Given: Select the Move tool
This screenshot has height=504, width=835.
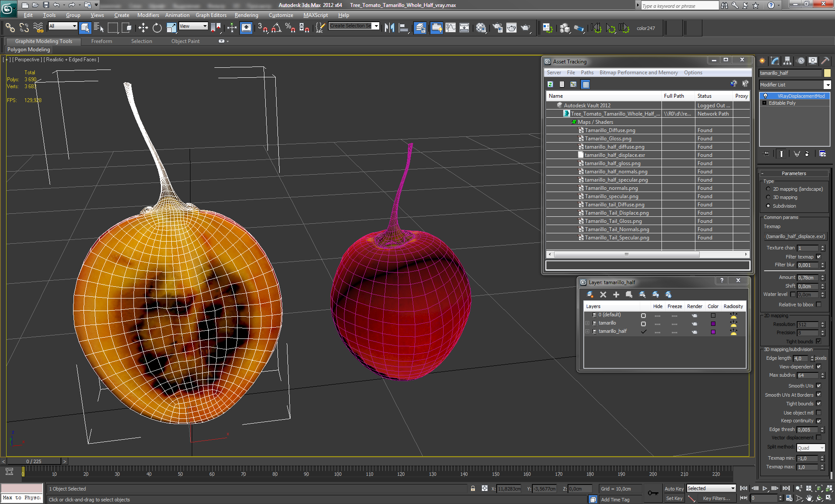Looking at the screenshot, I should click(143, 28).
